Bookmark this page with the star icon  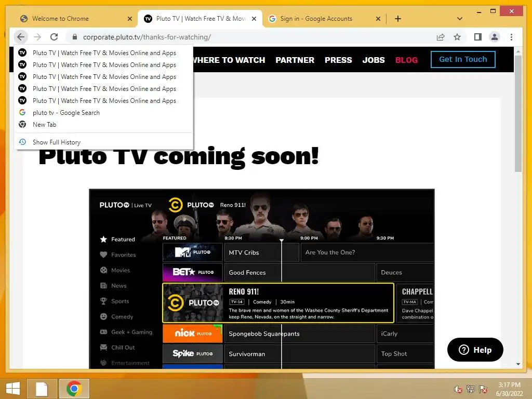pyautogui.click(x=457, y=37)
